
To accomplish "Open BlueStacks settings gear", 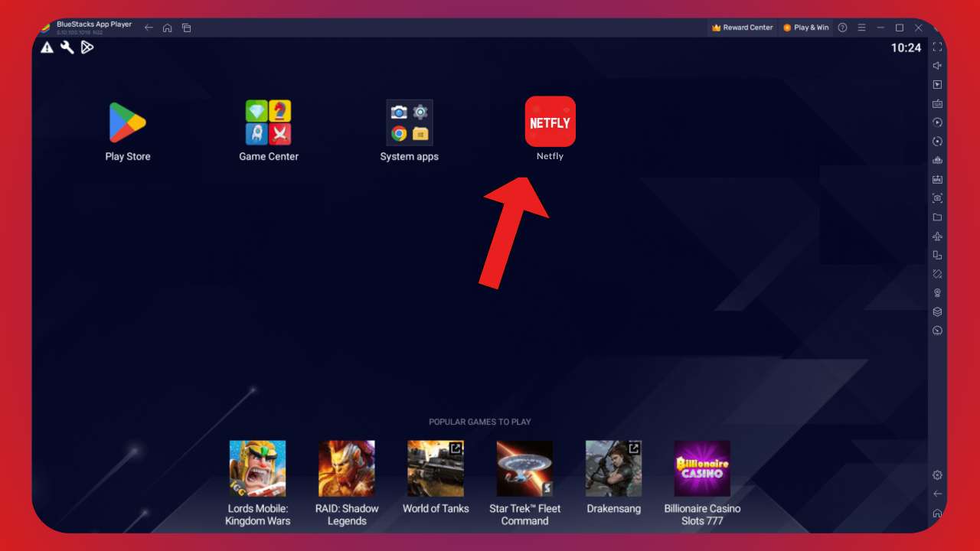I will coord(937,474).
